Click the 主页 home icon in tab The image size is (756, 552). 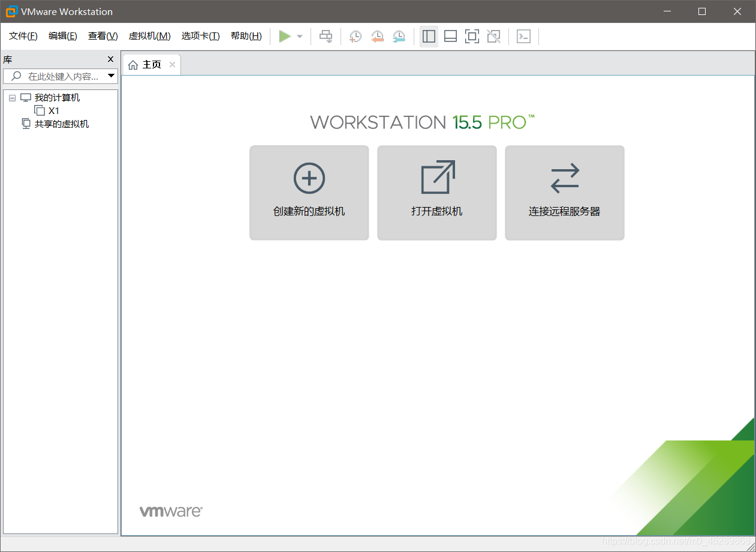point(133,65)
